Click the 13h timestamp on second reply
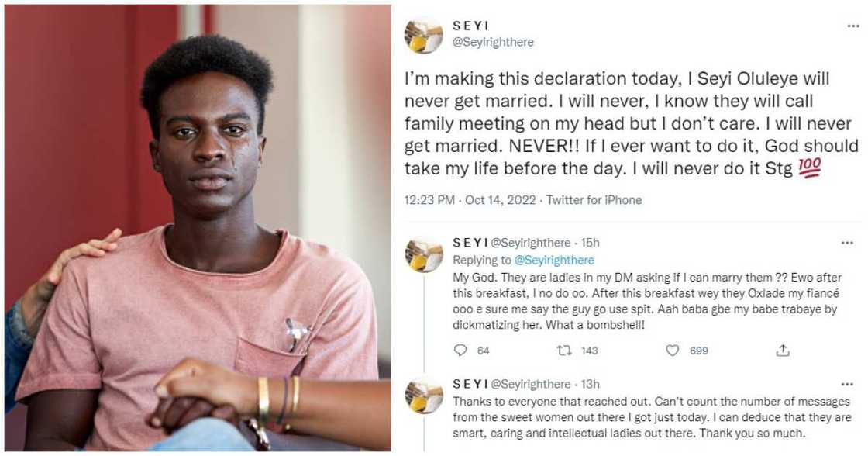The height and width of the screenshot is (456, 868). click(x=591, y=383)
